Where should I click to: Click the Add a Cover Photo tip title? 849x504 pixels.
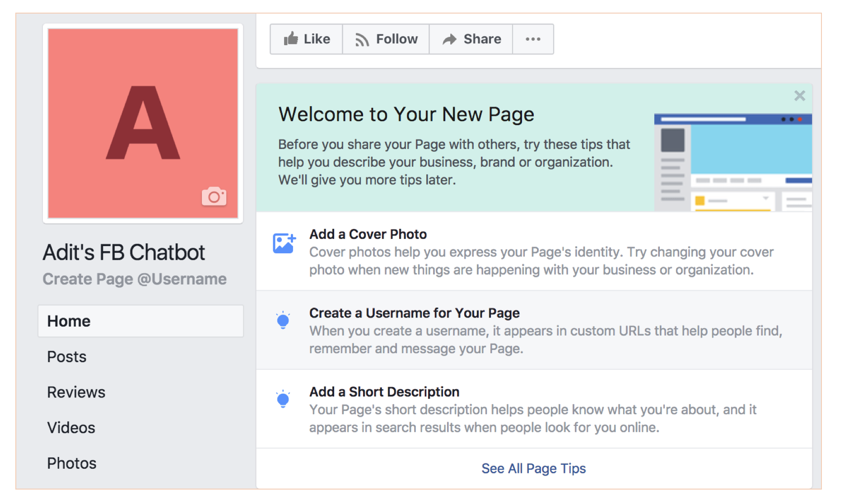pos(368,234)
